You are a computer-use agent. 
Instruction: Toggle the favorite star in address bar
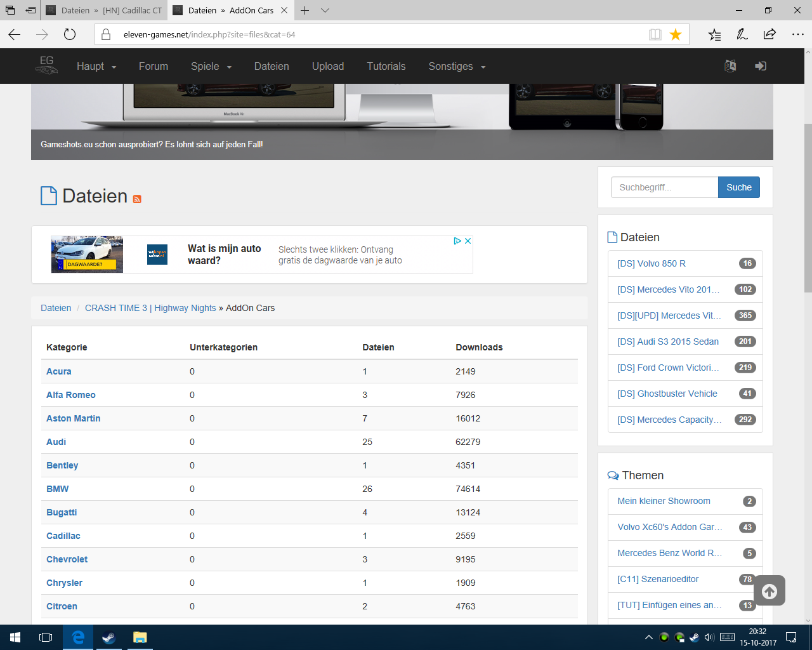coord(676,34)
